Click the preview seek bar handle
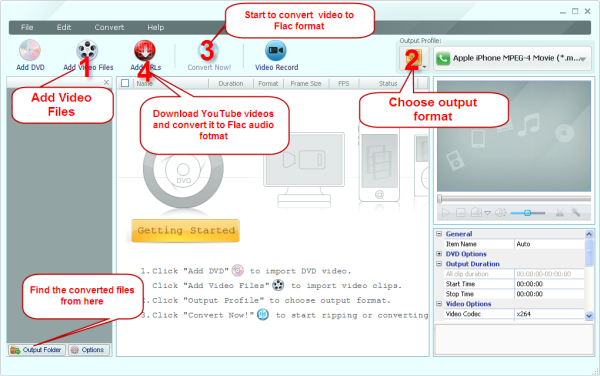Viewport: 600px width, 376px height. [x=440, y=199]
